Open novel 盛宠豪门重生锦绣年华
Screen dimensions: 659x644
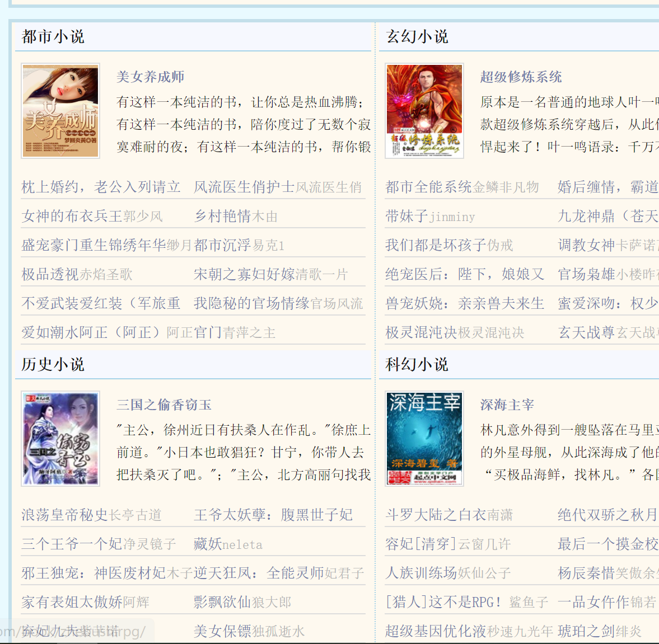pos(94,245)
